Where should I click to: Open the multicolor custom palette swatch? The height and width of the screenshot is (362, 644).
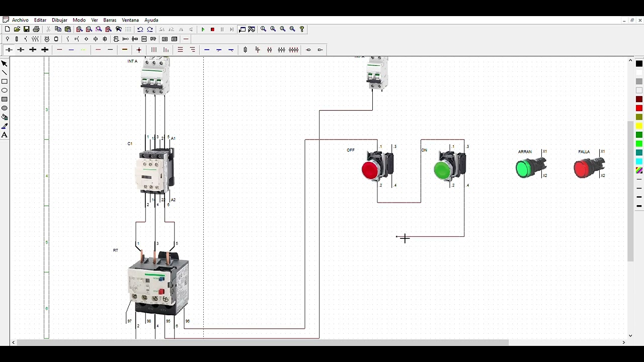(639, 170)
